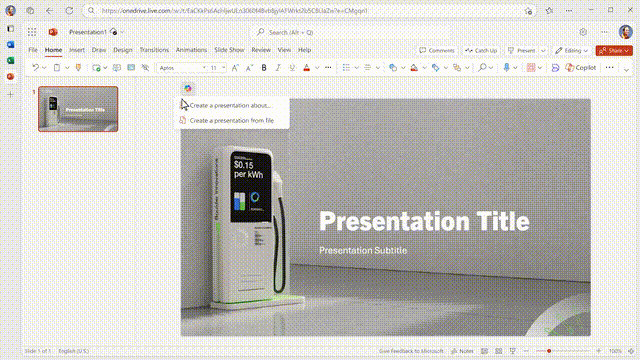The height and width of the screenshot is (360, 640).
Task: Toggle Italic formatting
Action: pos(278,68)
